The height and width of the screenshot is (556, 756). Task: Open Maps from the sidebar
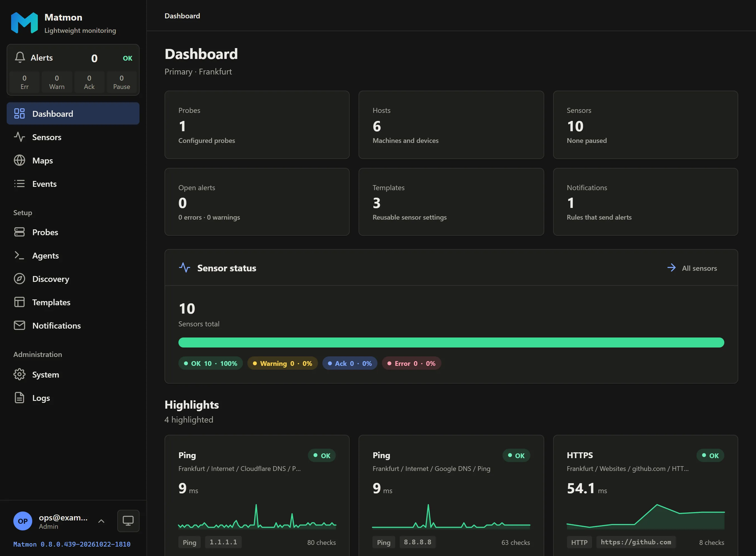tap(73, 160)
